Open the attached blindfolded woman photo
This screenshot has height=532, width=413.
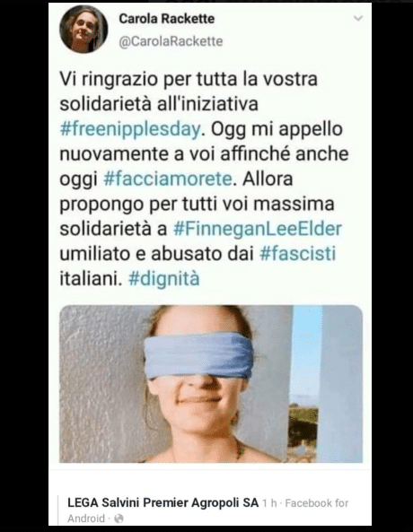(x=211, y=384)
